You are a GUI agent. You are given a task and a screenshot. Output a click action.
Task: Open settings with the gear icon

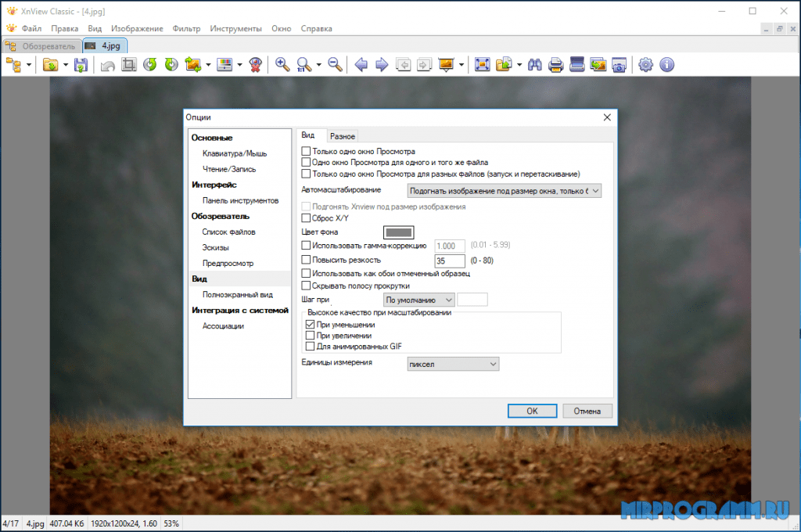coord(645,65)
